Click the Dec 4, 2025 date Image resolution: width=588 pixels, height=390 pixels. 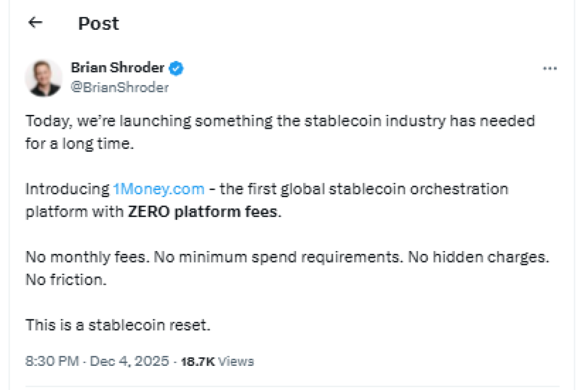[129, 361]
